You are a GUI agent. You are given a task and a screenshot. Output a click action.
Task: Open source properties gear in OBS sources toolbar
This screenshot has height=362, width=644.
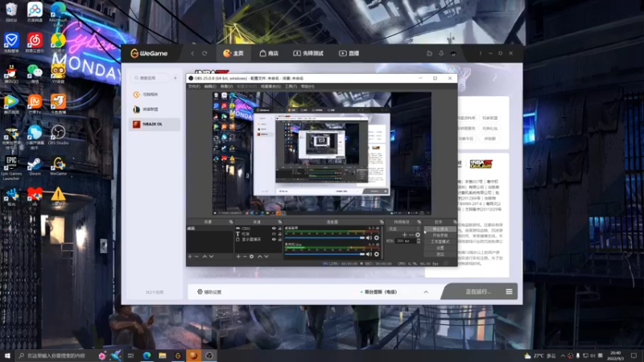pos(252,257)
